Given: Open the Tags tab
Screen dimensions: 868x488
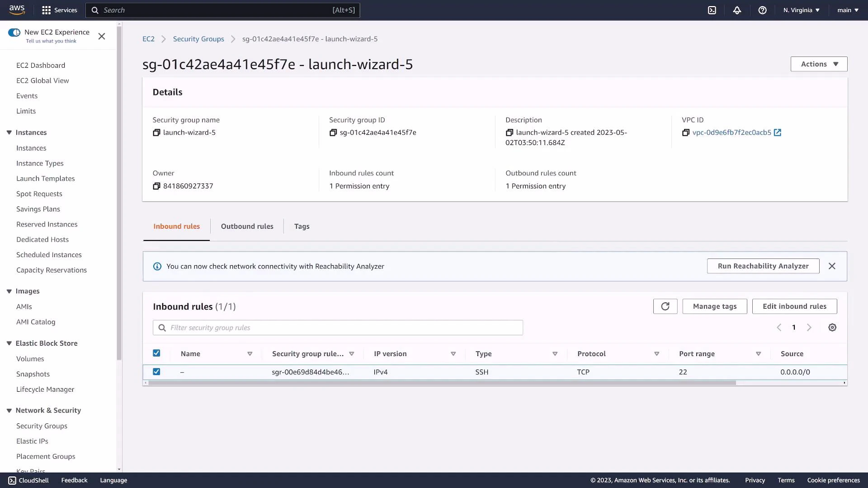Looking at the screenshot, I should point(302,226).
